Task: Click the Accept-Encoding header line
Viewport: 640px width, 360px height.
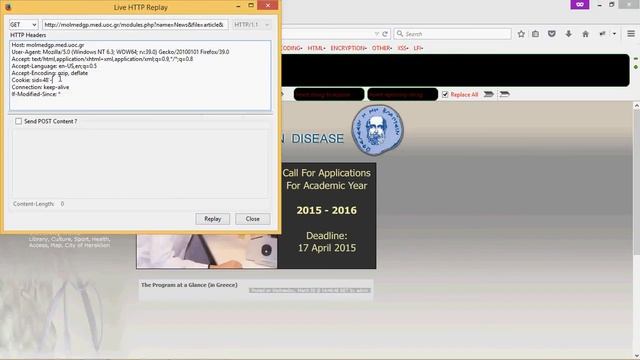Action: 49,73
